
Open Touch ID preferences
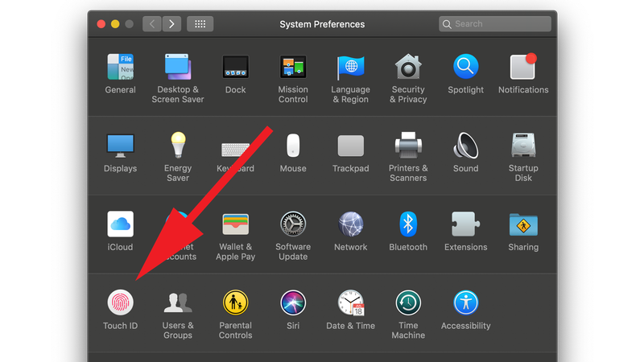click(120, 302)
